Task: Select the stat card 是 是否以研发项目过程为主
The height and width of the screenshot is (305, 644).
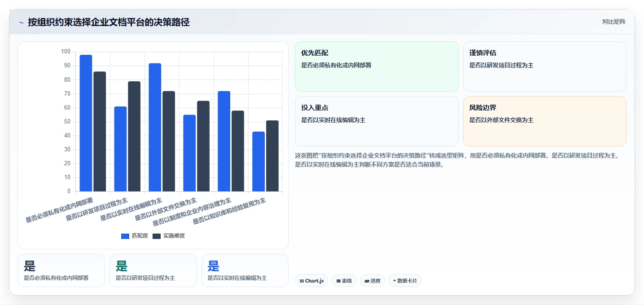Action: point(153,270)
